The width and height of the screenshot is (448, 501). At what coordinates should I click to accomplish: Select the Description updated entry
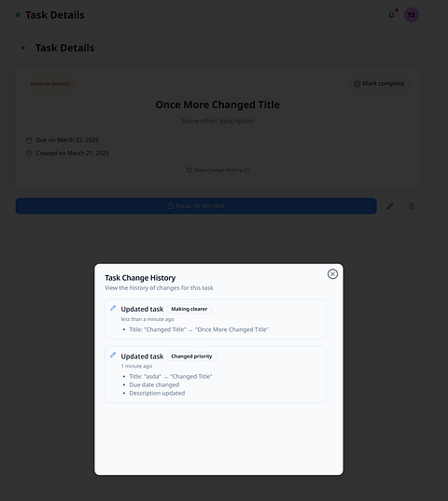(157, 393)
